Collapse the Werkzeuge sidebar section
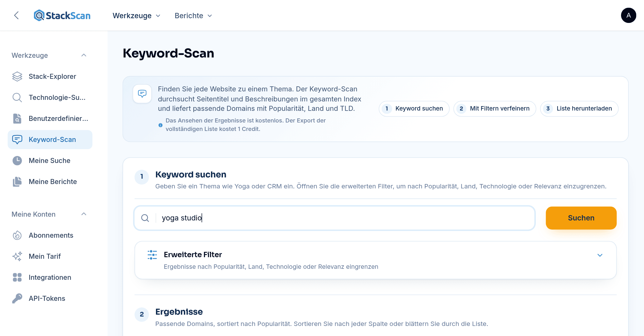This screenshot has width=644, height=336. tap(84, 55)
